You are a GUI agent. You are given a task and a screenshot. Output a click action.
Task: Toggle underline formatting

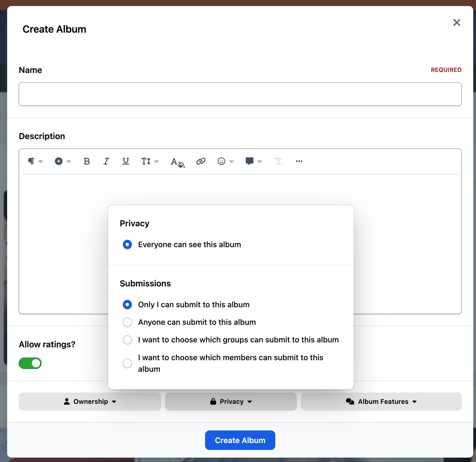click(x=126, y=161)
